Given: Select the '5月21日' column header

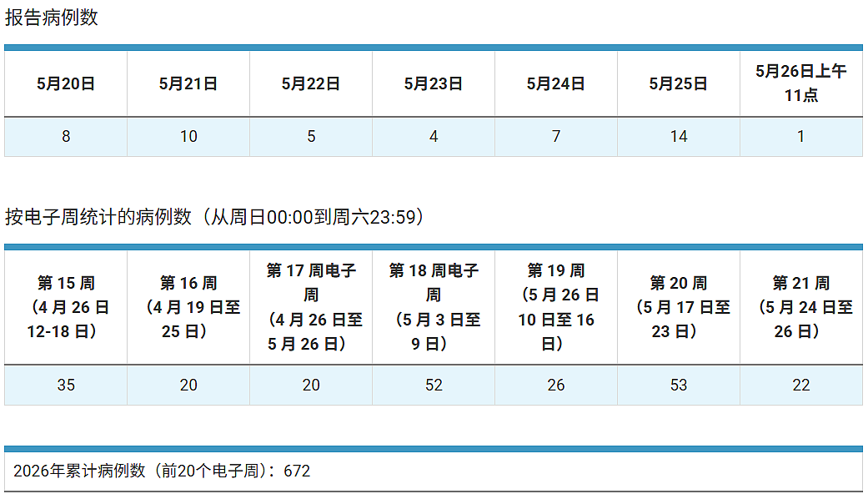Looking at the screenshot, I should click(188, 83).
